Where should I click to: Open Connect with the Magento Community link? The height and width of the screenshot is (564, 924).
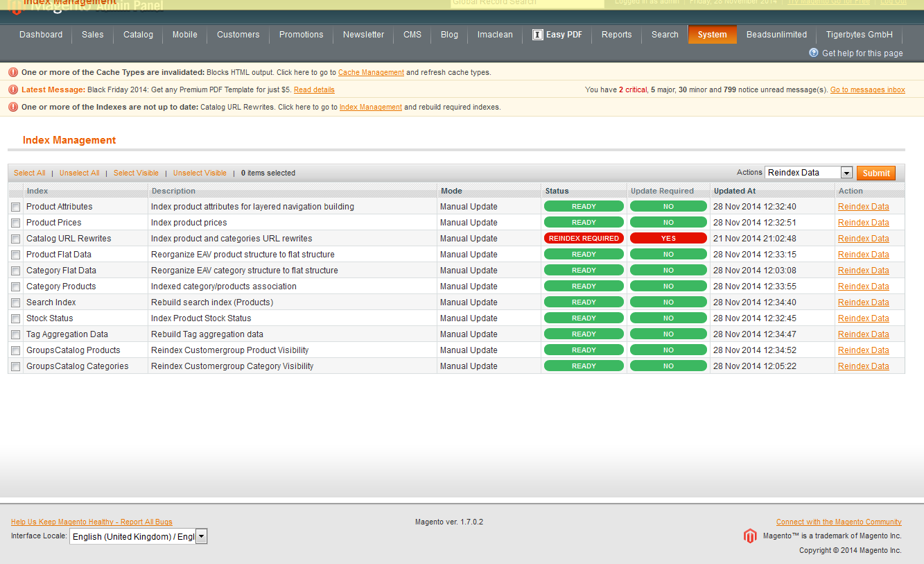coord(839,522)
